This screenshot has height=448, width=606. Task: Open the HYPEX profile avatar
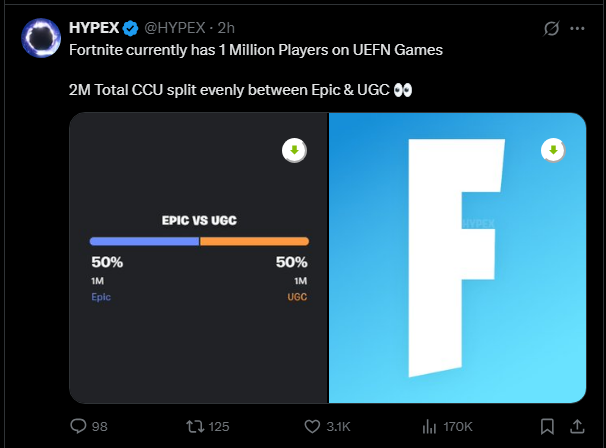coord(41,39)
